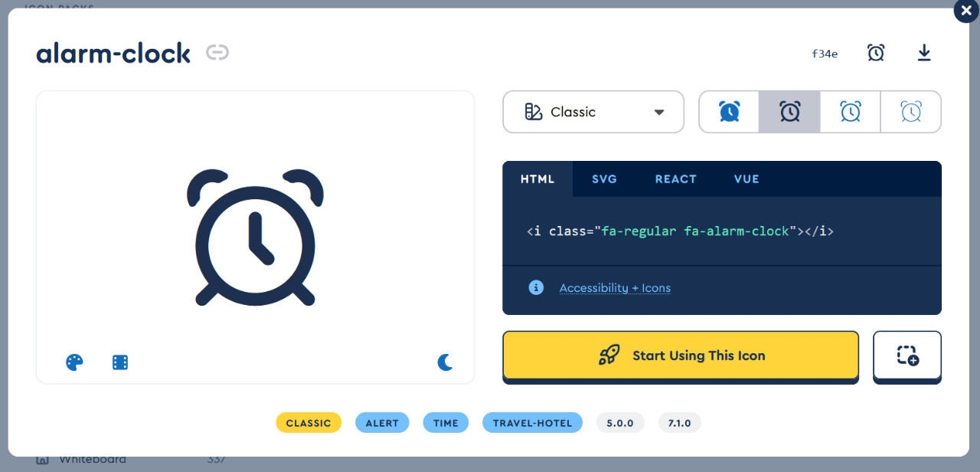Open the color palette customizer
This screenshot has width=980, height=472.
(74, 362)
